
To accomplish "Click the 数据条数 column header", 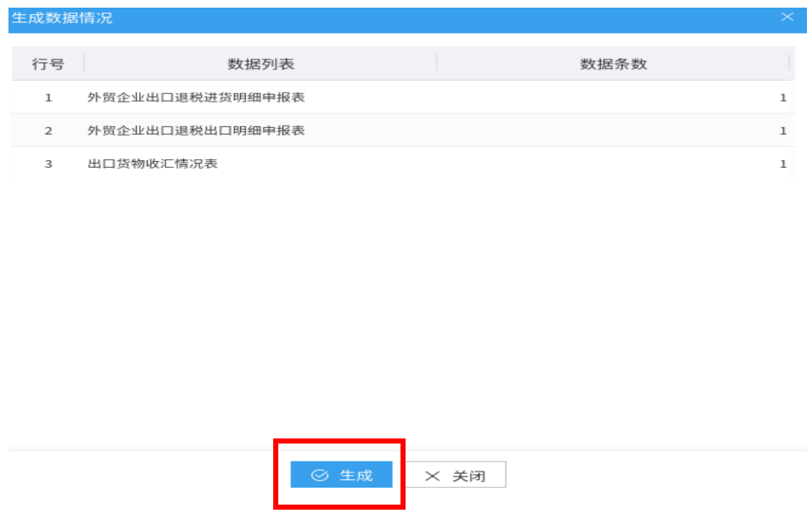I will [613, 64].
